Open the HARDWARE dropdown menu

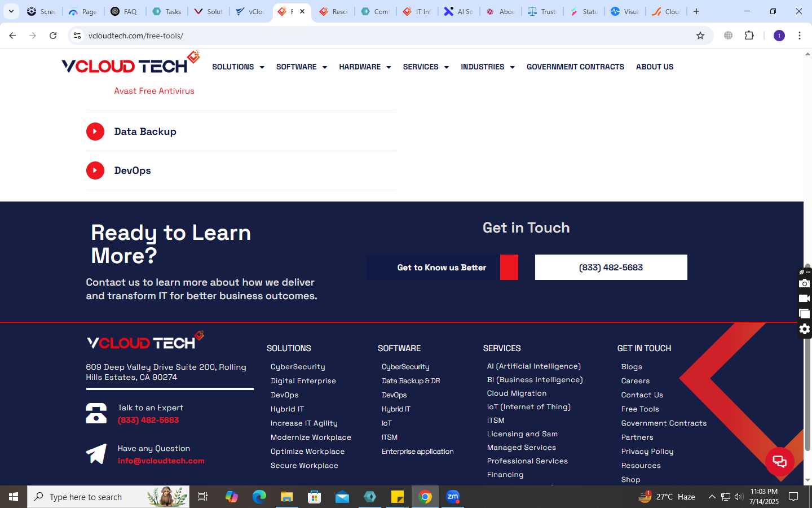tap(365, 67)
